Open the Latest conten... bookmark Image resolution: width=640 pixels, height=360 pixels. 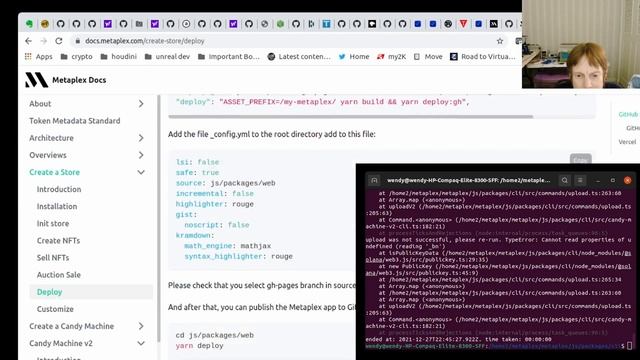coord(299,57)
